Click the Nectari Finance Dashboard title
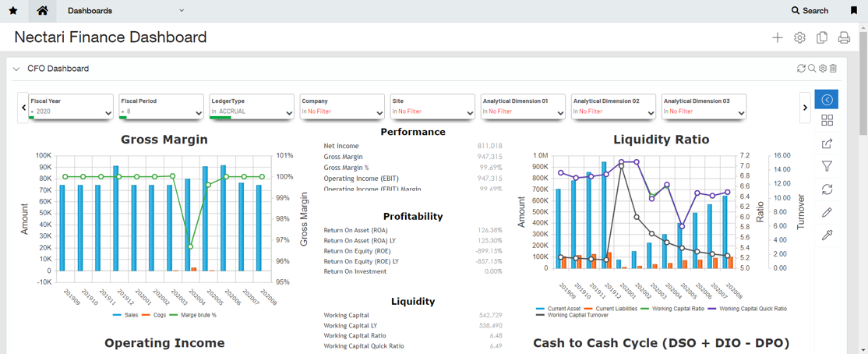Screen dimensions: 868x354 (110, 37)
